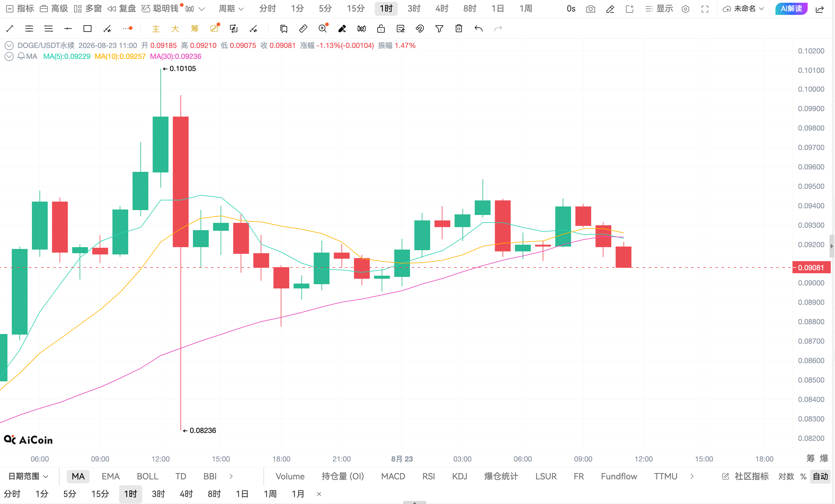
Task: Toggle auto scale 自动
Action: pyautogui.click(x=820, y=477)
